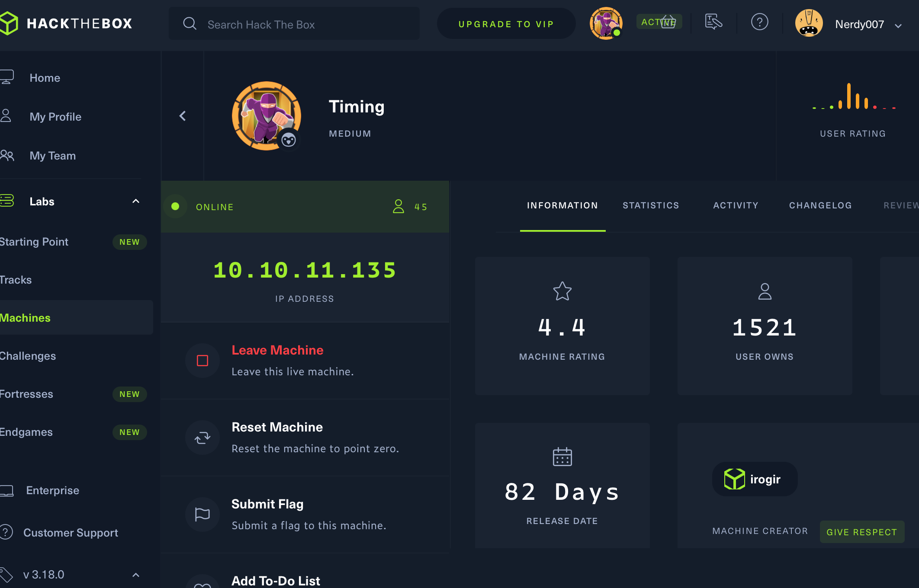
Task: Click the Linux OS badge on avatar
Action: point(289,140)
